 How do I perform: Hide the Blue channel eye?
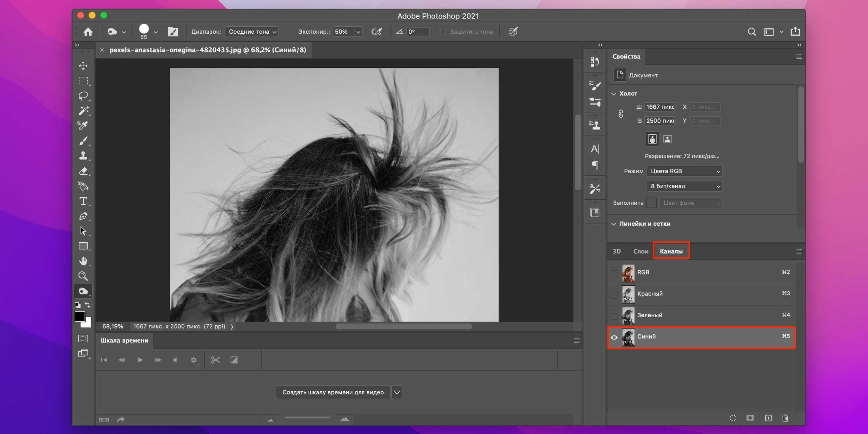click(x=614, y=337)
